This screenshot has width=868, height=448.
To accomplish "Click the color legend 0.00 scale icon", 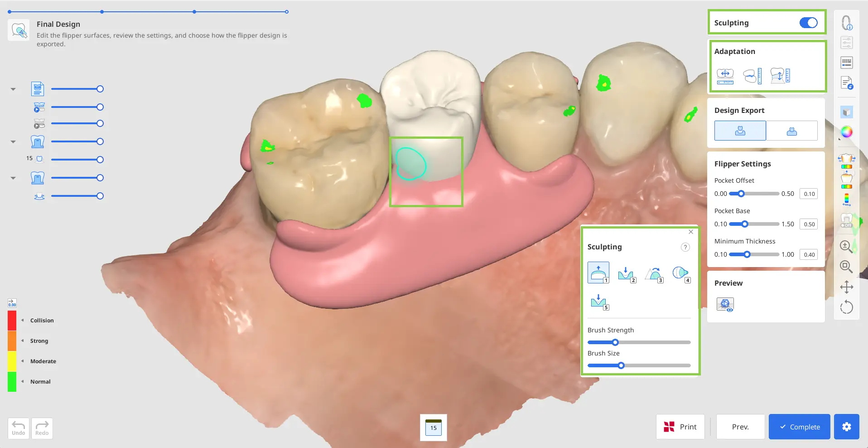I will 12,303.
